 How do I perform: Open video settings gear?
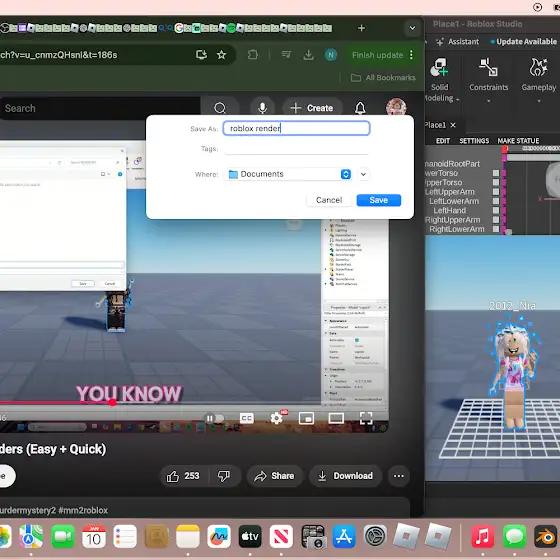[276, 418]
